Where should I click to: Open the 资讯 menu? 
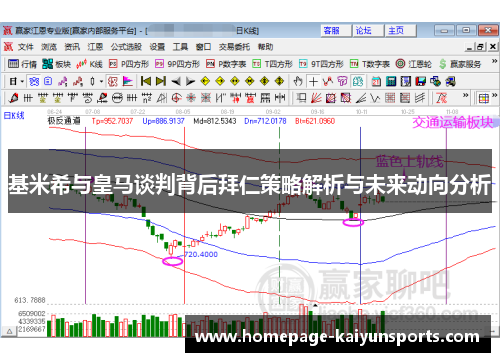(72, 47)
